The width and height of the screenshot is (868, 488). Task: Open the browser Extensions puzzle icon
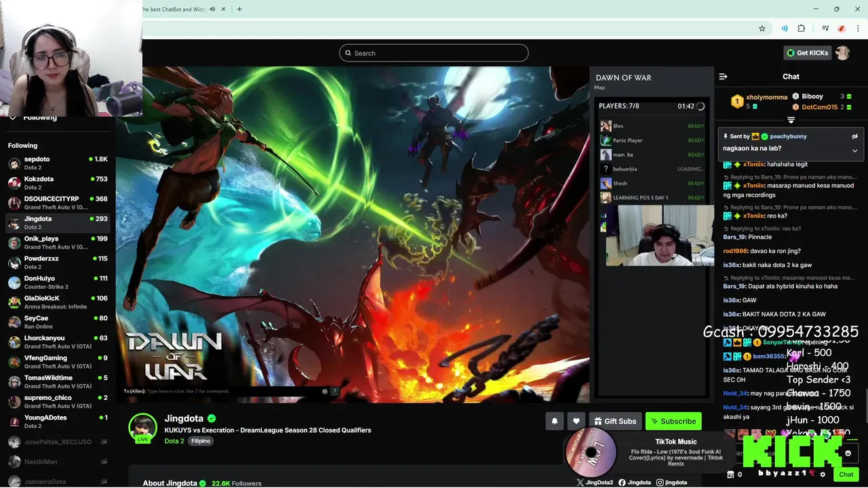802,28
